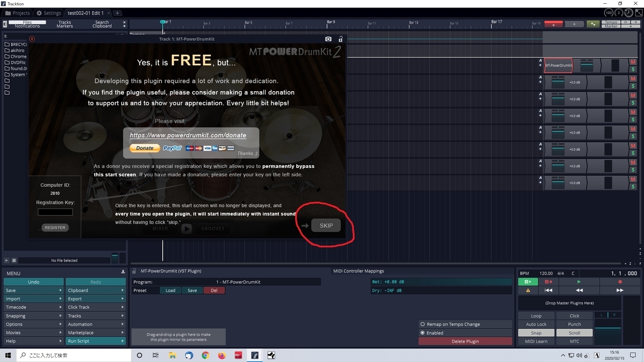Open the CPU usage 100 meter
The width and height of the screenshot is (644, 362).
(x=609, y=12)
